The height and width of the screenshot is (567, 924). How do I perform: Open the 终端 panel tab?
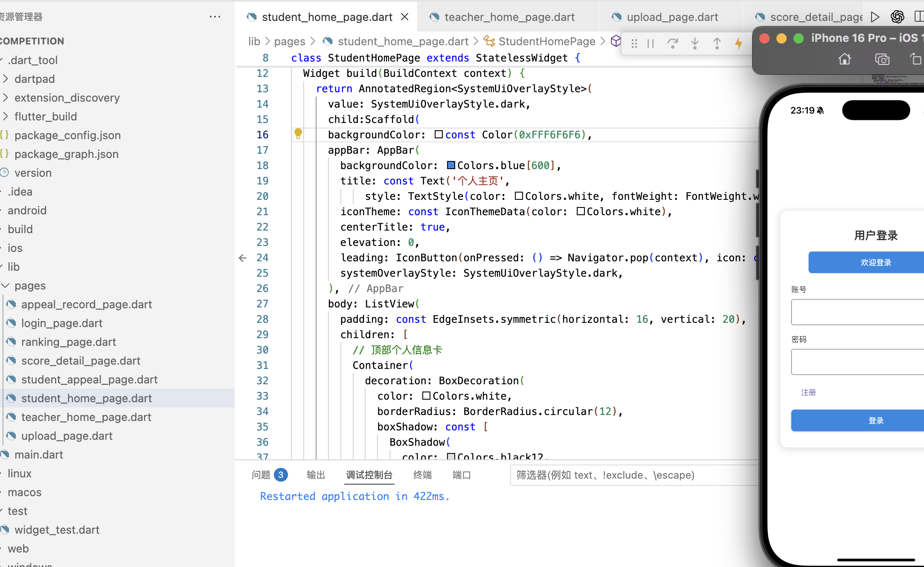click(x=422, y=475)
